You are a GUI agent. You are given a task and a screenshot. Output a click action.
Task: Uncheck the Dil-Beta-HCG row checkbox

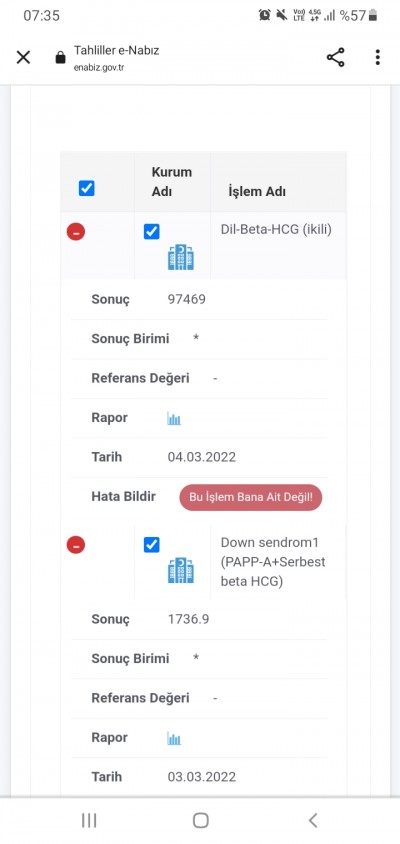click(152, 232)
